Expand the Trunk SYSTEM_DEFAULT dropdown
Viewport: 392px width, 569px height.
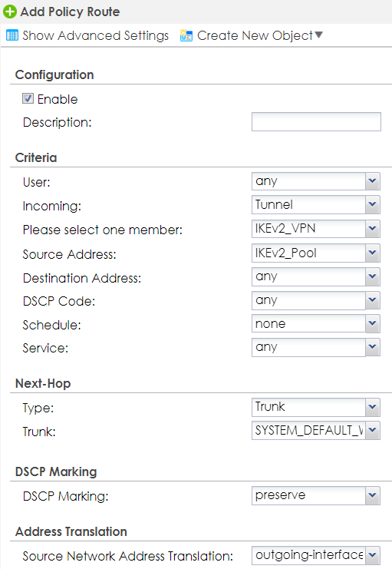(x=316, y=430)
